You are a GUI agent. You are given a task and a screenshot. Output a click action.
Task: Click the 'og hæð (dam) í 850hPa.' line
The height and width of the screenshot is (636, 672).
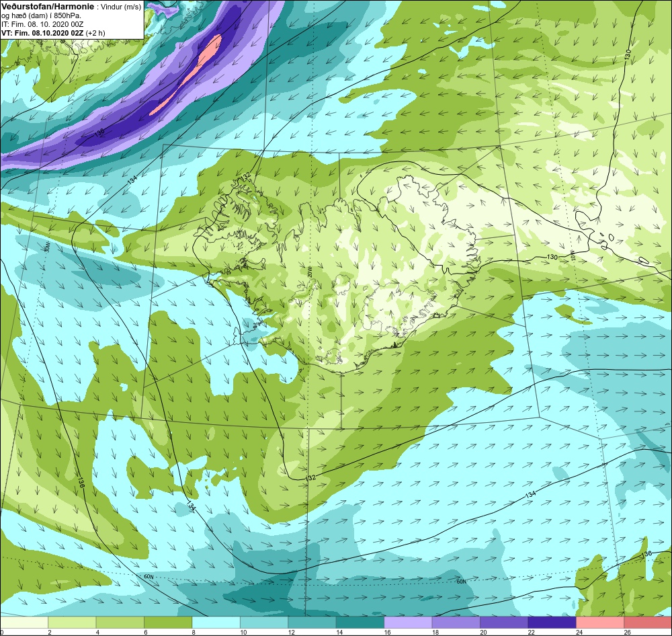coord(42,16)
